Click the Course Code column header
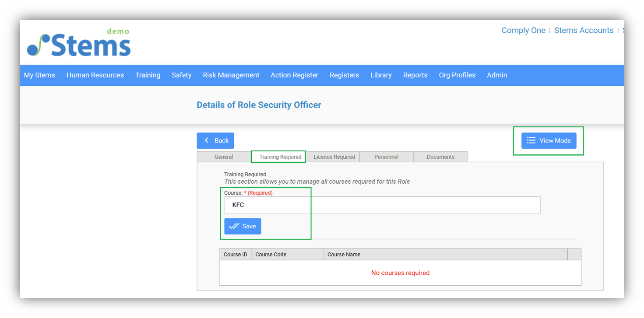Viewport: 644px width, 318px height. pyautogui.click(x=288, y=254)
